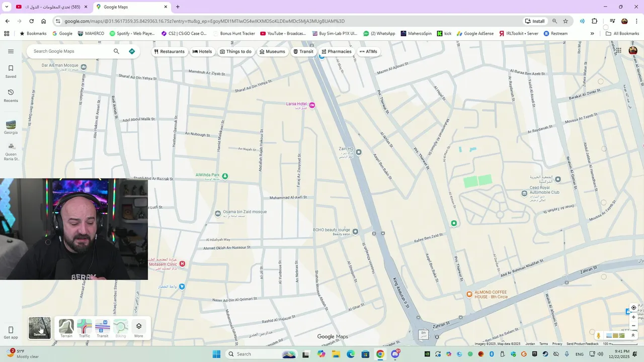The width and height of the screenshot is (644, 362).
Task: Click the Google apps grid icon
Action: click(618, 51)
